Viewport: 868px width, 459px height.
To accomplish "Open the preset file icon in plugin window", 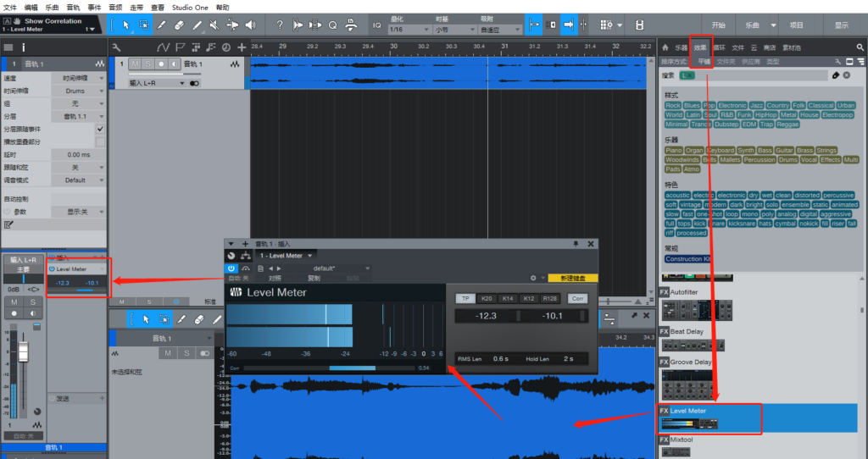I will (261, 268).
